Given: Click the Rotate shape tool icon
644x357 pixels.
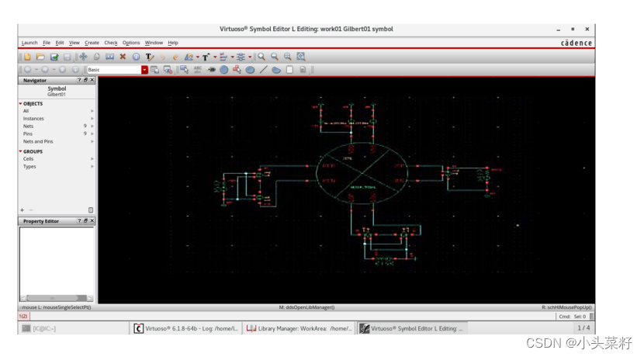Looking at the screenshot, I should (189, 57).
